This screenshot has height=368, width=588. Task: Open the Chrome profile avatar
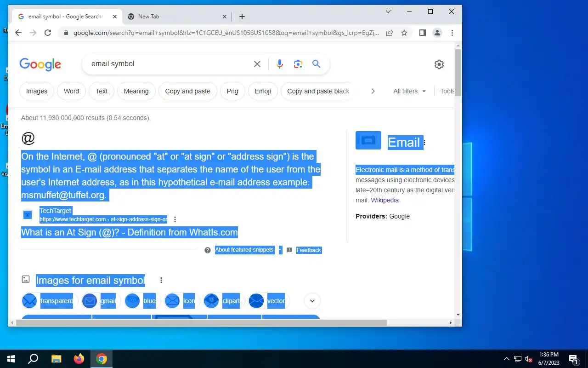pos(437,33)
